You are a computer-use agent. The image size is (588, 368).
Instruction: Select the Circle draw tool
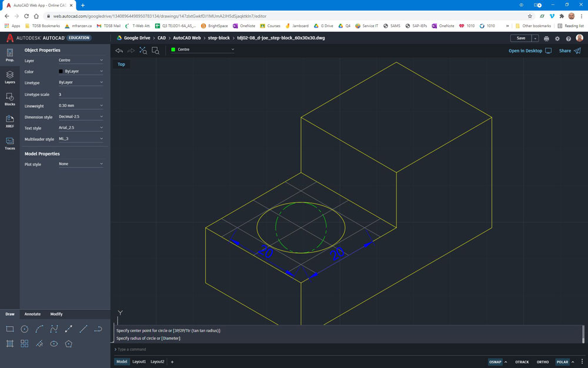coord(25,329)
